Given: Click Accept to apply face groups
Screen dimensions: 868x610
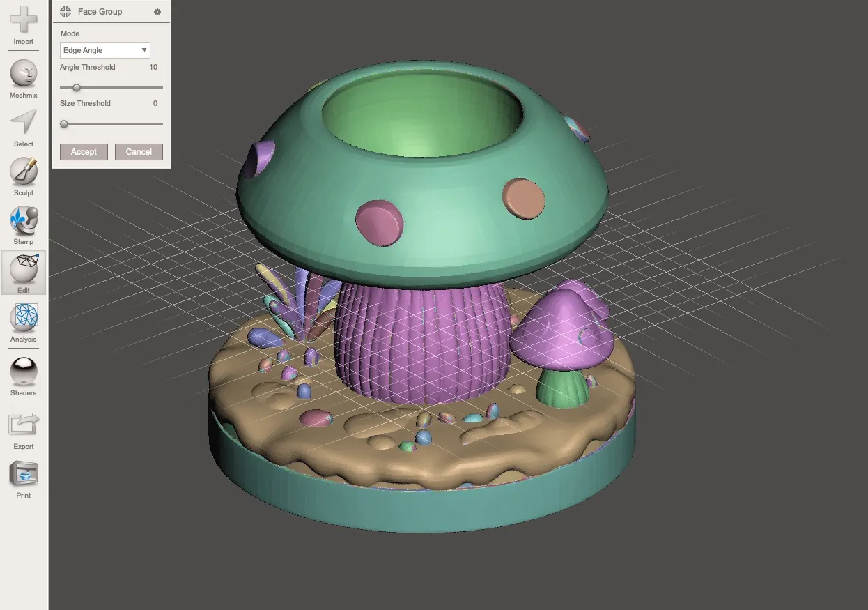Looking at the screenshot, I should click(84, 151).
